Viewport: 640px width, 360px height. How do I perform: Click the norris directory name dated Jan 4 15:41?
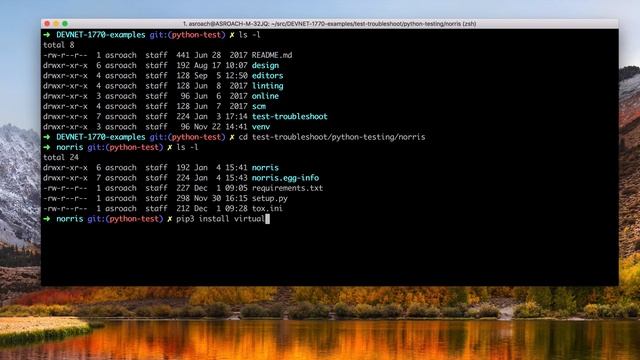(x=265, y=168)
